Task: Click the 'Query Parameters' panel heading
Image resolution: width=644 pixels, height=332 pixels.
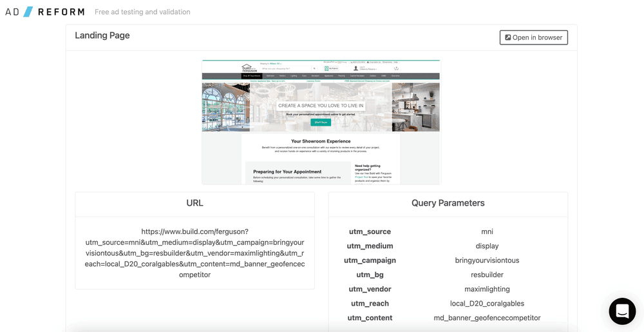Action: [x=448, y=203]
